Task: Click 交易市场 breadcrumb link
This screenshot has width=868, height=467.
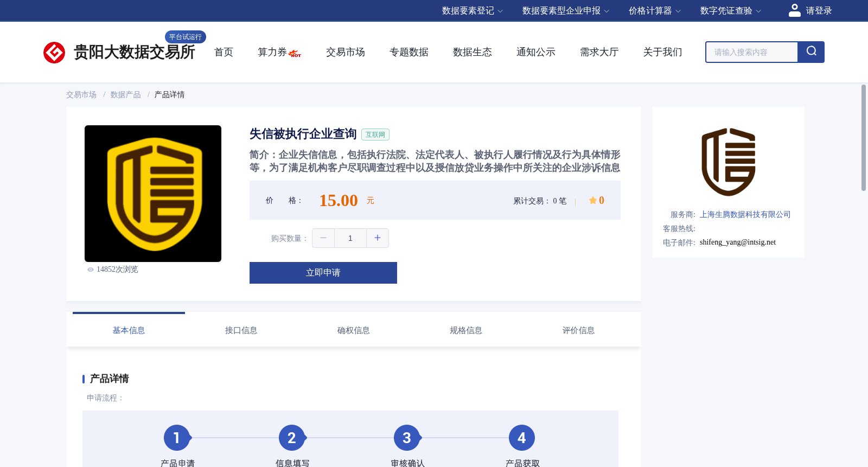Action: click(81, 95)
